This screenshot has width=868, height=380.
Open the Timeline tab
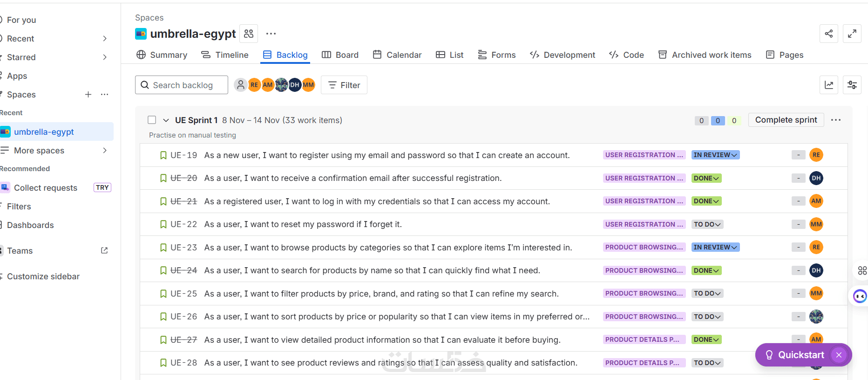(x=225, y=55)
